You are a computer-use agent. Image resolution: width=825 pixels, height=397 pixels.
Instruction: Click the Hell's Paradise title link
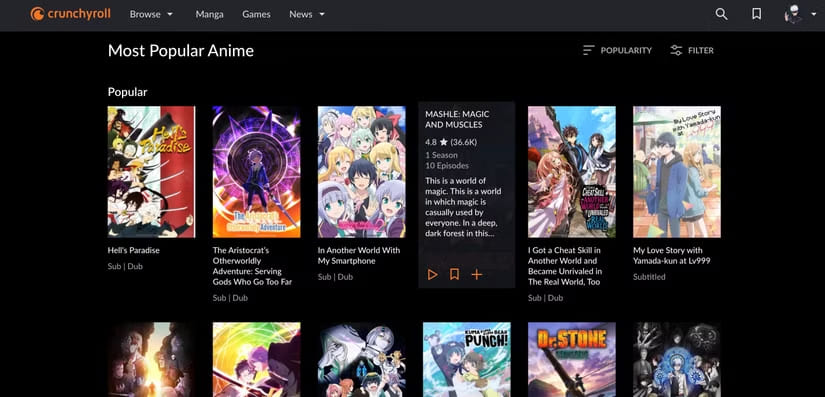coord(134,250)
